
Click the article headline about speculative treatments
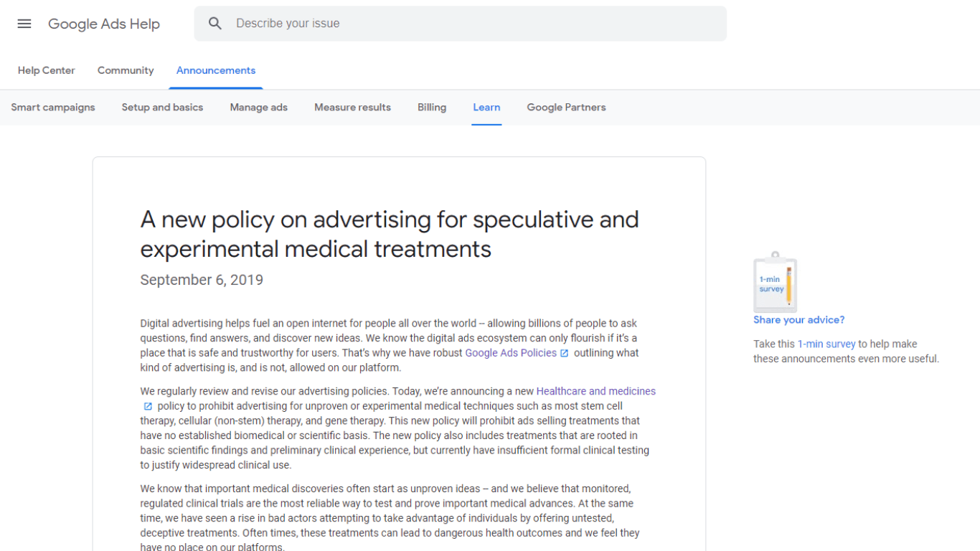[x=390, y=234]
